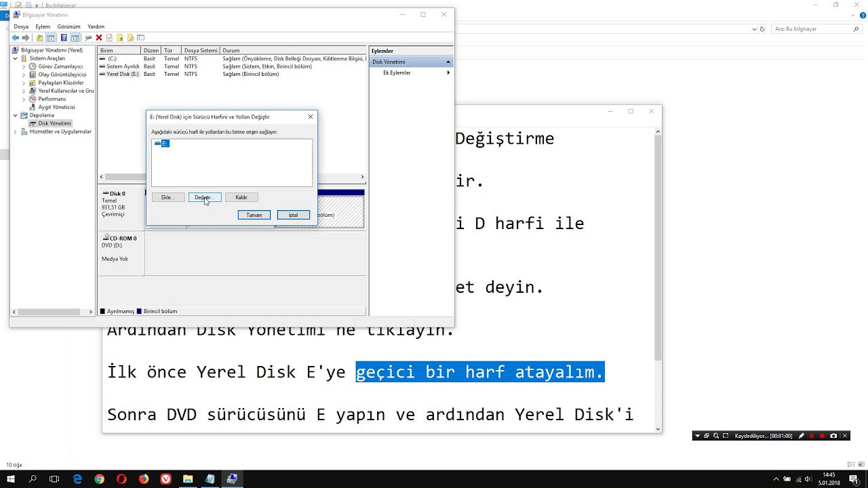Expand the Hizmetler ve Uygulamalar node

15,131
